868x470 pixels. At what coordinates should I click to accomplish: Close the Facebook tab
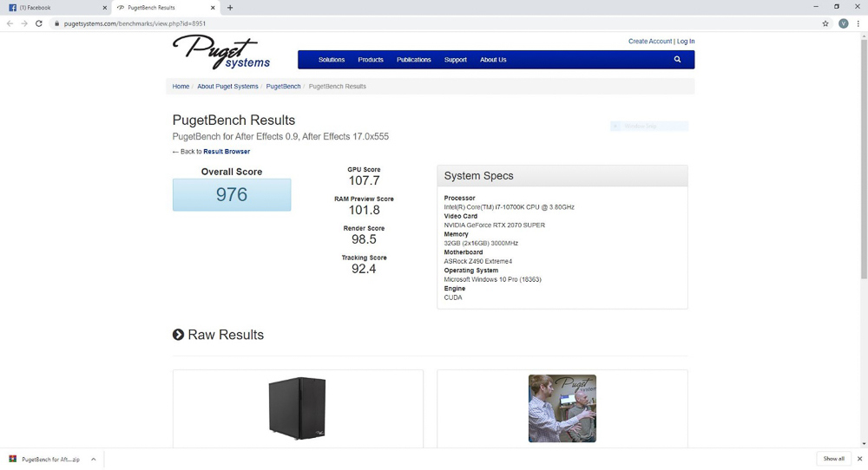105,8
